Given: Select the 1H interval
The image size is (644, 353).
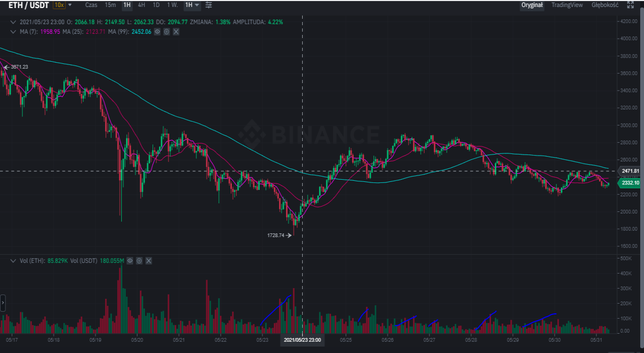Looking at the screenshot, I should [127, 5].
